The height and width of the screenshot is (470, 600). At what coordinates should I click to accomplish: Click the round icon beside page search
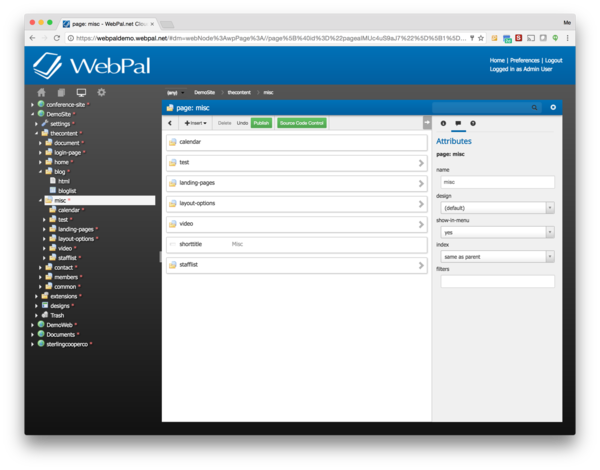pos(553,107)
